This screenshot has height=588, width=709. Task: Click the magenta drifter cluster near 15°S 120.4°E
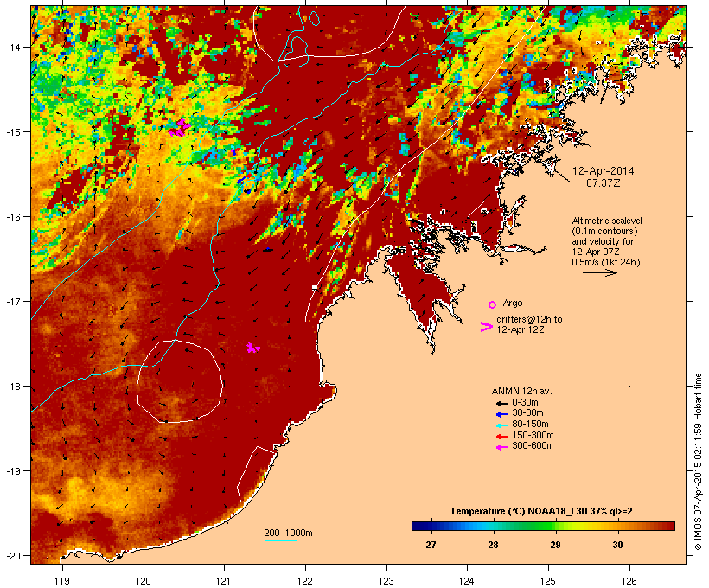(178, 129)
